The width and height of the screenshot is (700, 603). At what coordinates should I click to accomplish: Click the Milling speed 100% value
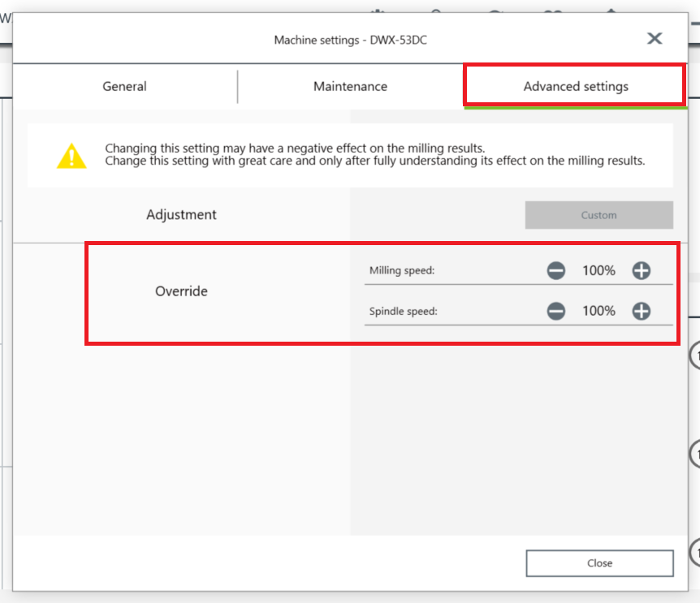pos(598,270)
